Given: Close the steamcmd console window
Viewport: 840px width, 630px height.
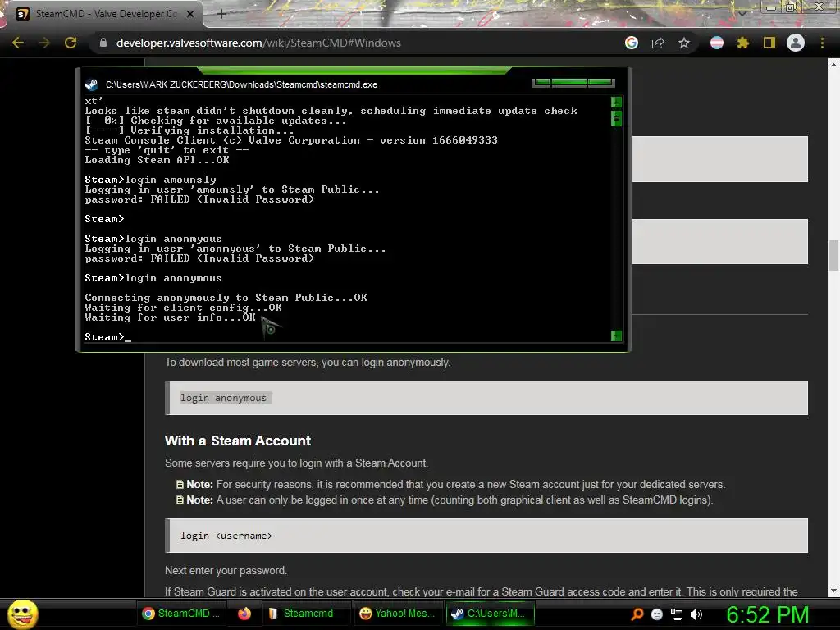Looking at the screenshot, I should point(600,83).
